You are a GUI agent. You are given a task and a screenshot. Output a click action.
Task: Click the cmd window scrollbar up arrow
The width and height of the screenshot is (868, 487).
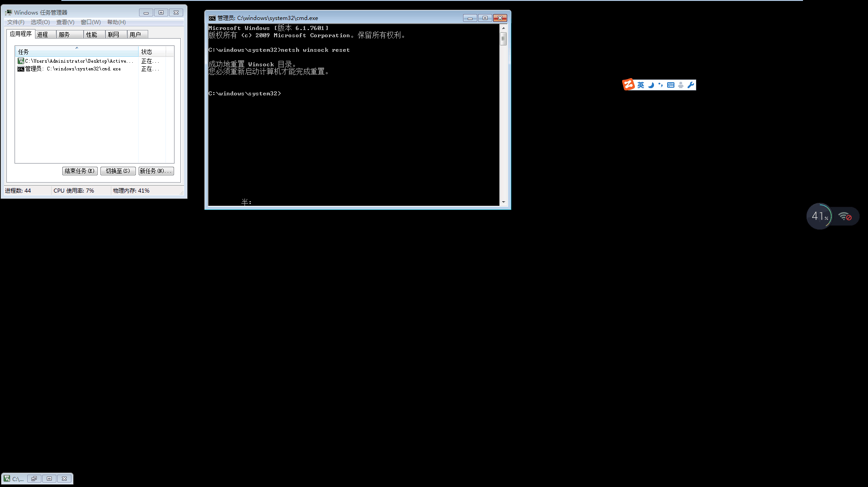tap(503, 28)
